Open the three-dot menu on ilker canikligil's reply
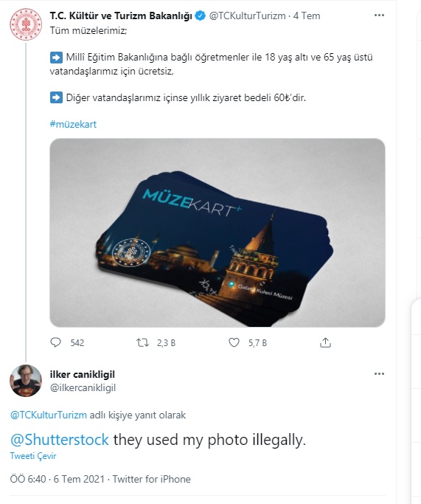This screenshot has height=504, width=421. pos(379,374)
